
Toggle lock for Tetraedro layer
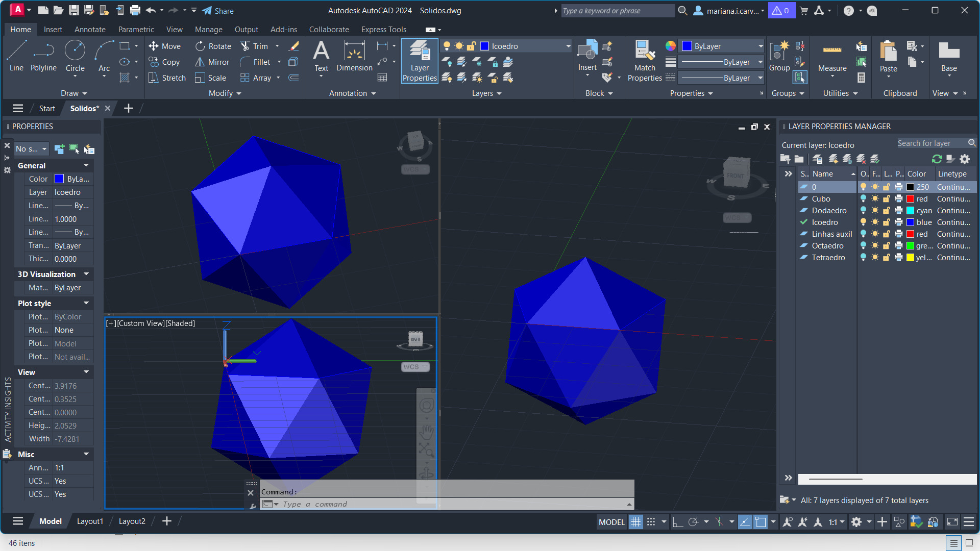(887, 258)
